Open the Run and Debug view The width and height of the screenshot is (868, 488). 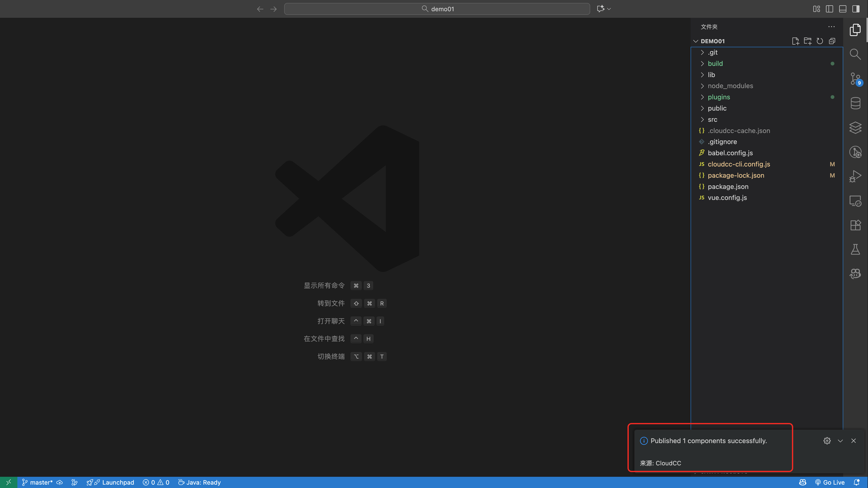tap(855, 176)
